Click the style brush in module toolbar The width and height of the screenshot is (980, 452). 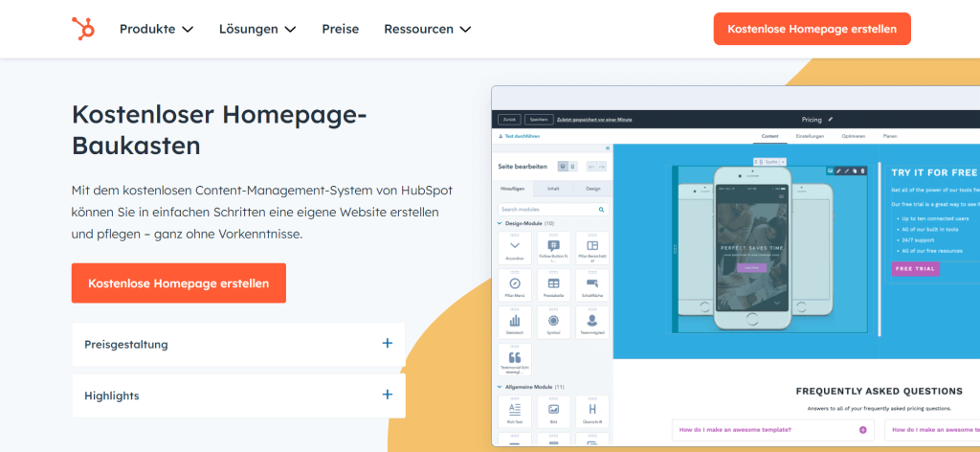click(x=847, y=170)
